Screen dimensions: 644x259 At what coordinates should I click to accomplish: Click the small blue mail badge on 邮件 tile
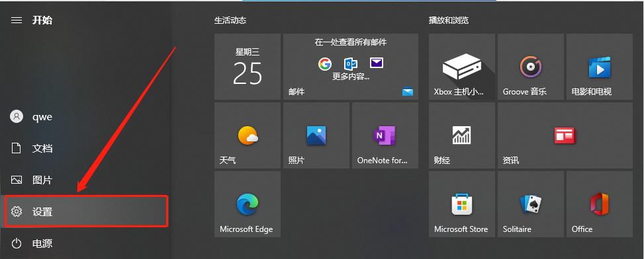tap(408, 92)
